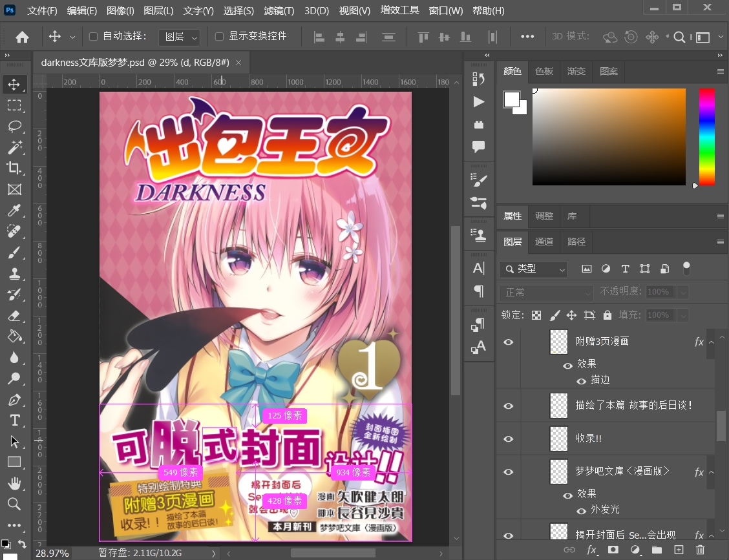Select the Clone Stamp tool

click(14, 273)
